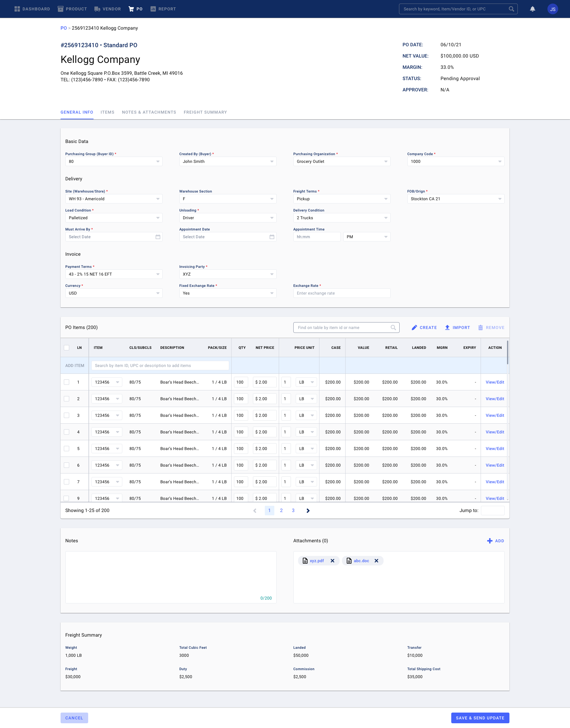Image resolution: width=570 pixels, height=728 pixels.
Task: Open the Freight Terms dropdown
Action: [x=342, y=199]
